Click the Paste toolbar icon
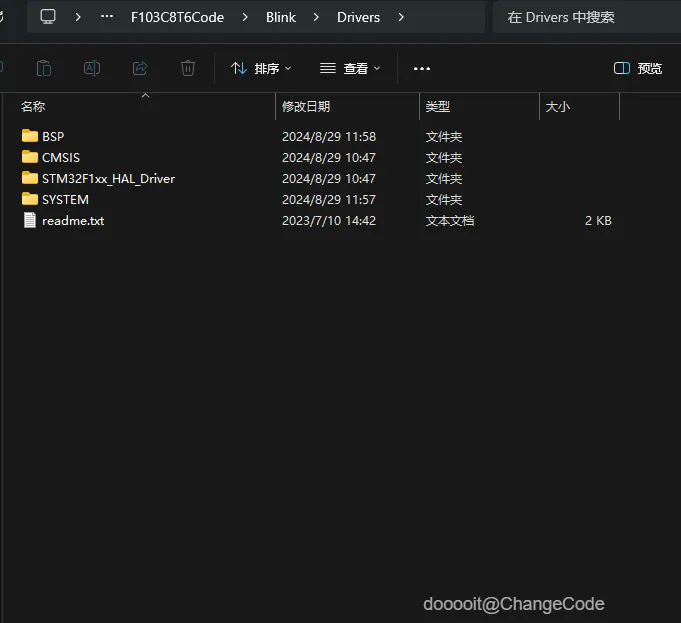Viewport: 681px width, 623px height. [x=44, y=68]
